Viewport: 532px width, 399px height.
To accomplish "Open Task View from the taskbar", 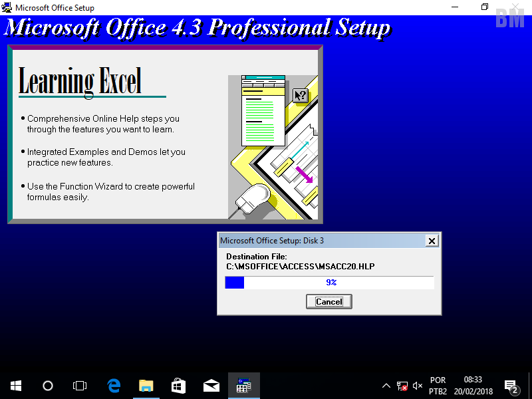I will (x=80, y=386).
